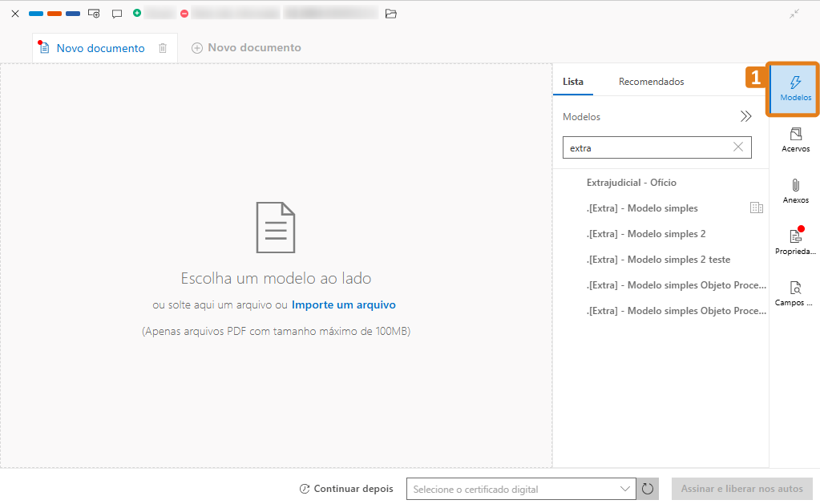Click the folder icon in the top toolbar
Viewport: 820px width, 504px height.
[390, 13]
